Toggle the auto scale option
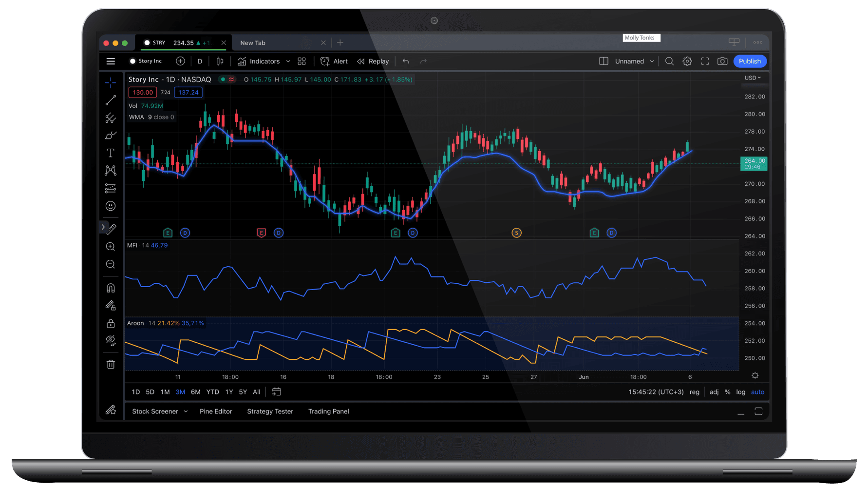 tap(757, 392)
